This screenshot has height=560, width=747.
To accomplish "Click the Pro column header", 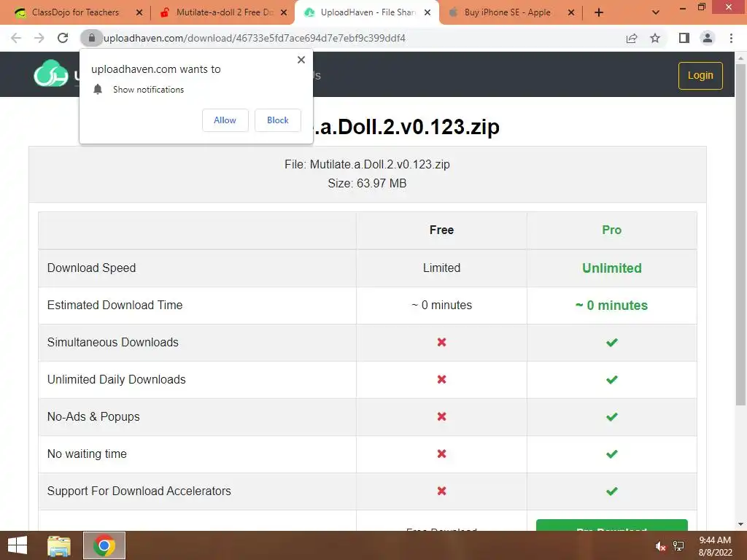I will [x=612, y=230].
